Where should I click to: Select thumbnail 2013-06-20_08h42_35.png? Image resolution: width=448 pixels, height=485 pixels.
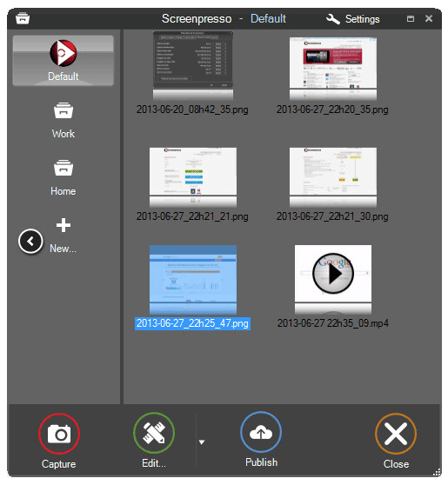point(193,65)
